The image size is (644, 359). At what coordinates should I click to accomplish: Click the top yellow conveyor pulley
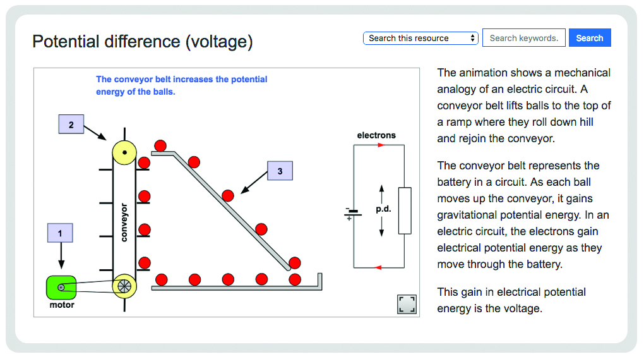(124, 152)
